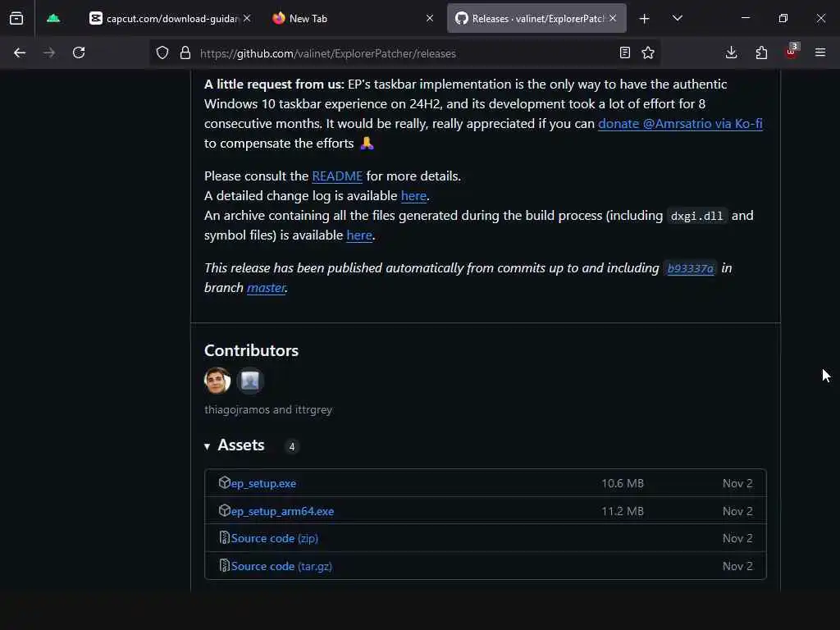Open the red extension badge icon

click(x=792, y=52)
